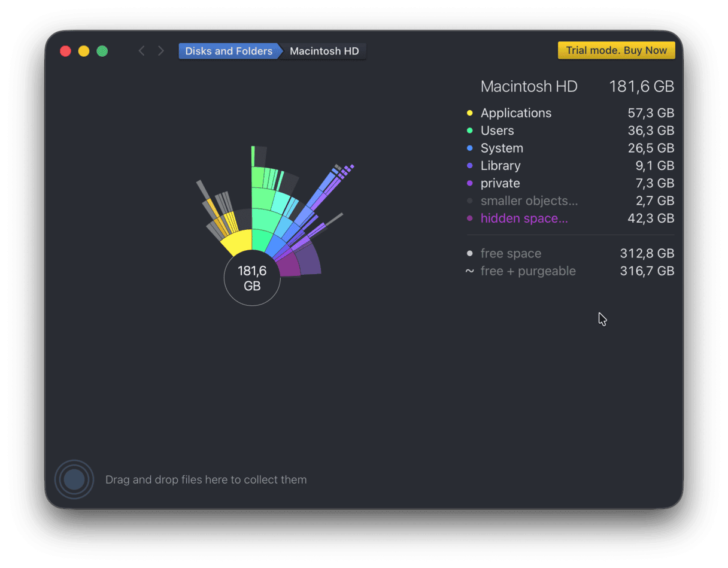Click the green fullscreen window button
This screenshot has height=568, width=728.
coord(102,51)
